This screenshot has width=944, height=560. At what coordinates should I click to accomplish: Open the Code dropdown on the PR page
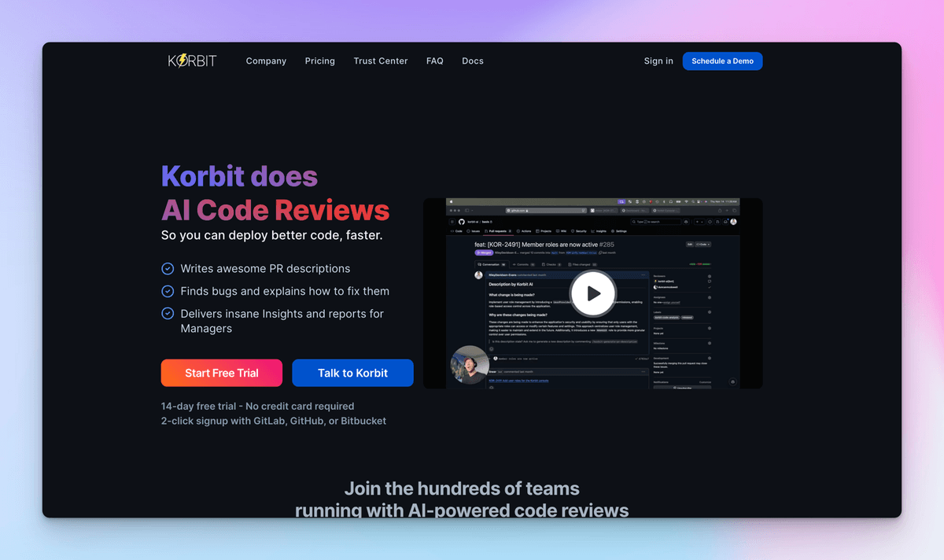tap(702, 244)
